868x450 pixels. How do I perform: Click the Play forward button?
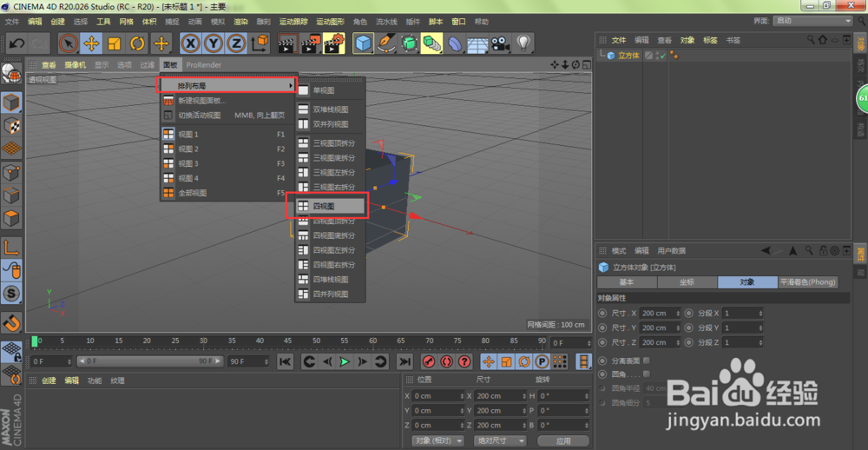[345, 362]
